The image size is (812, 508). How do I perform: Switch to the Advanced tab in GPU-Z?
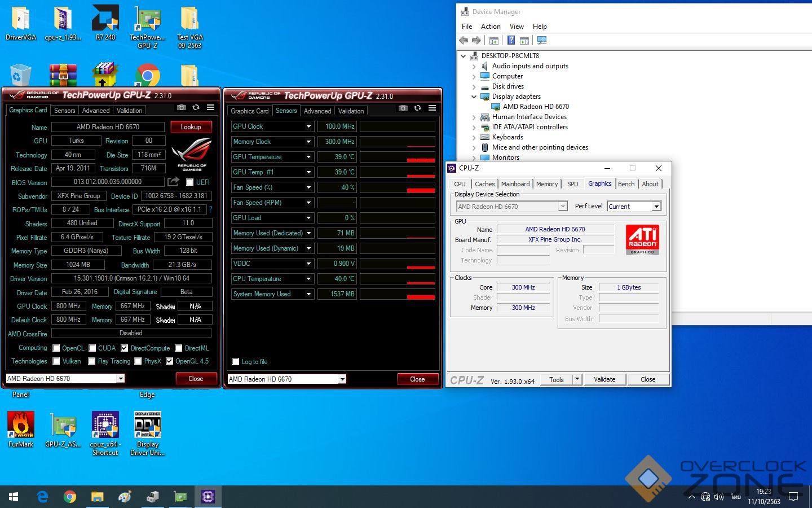click(x=96, y=111)
